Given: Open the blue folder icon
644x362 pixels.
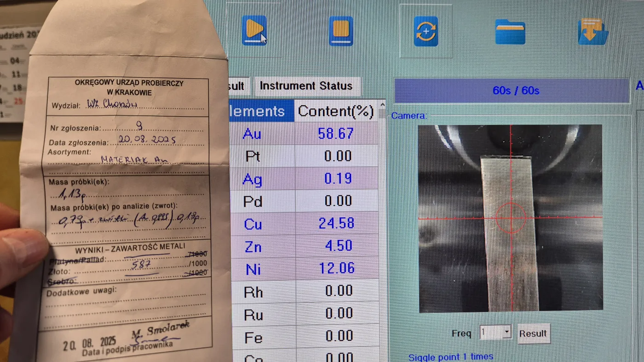Looking at the screenshot, I should [510, 31].
